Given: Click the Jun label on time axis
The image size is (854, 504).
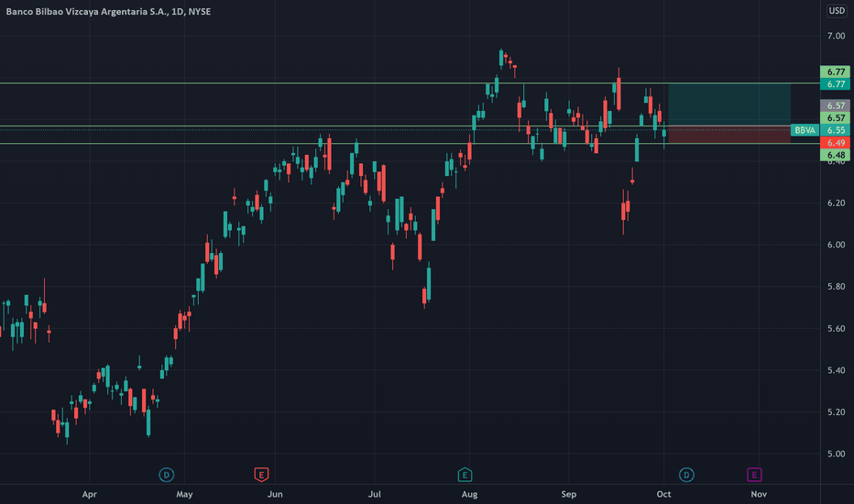Looking at the screenshot, I should (275, 494).
